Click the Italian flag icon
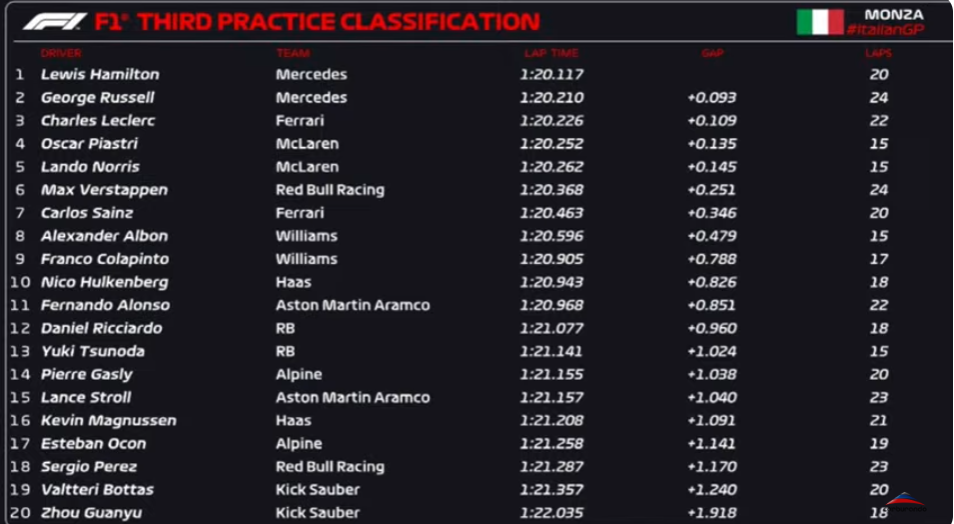954x524 pixels. tap(819, 22)
